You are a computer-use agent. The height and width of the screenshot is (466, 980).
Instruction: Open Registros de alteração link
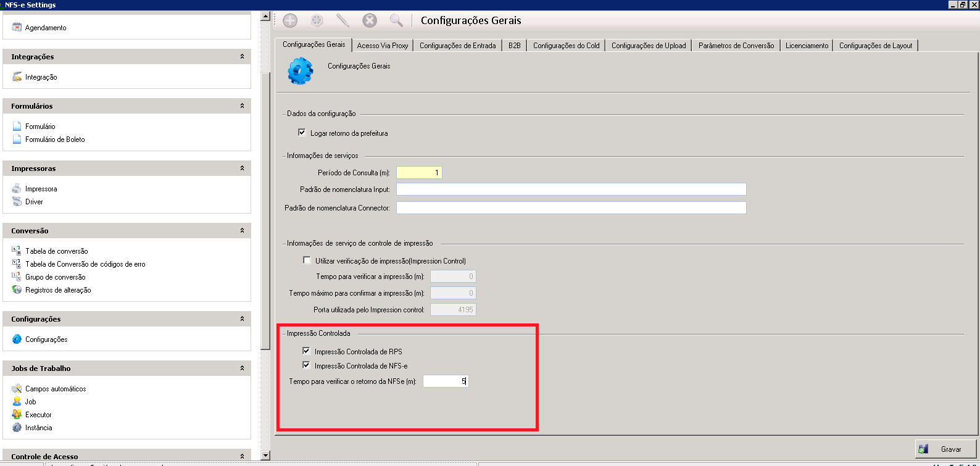click(58, 290)
